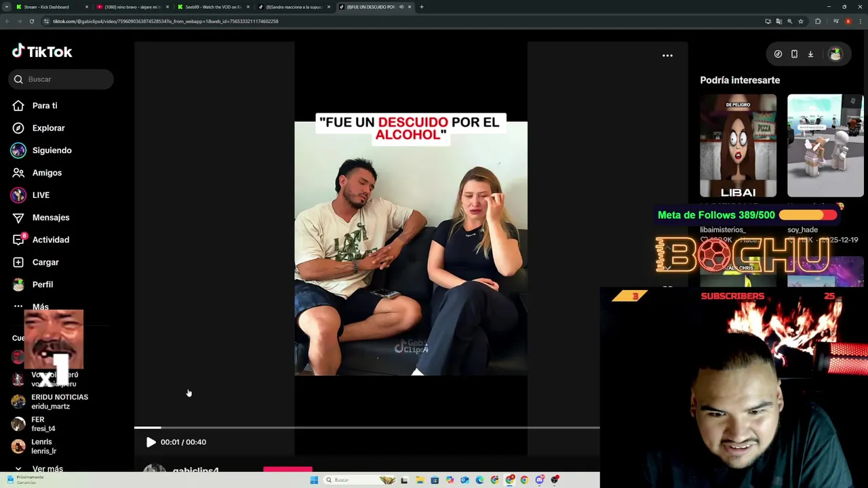Open the Para ti feed

coord(45,106)
